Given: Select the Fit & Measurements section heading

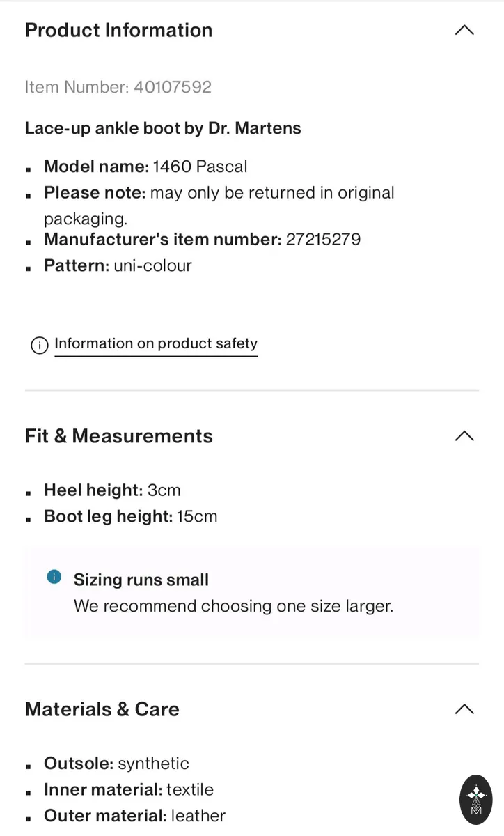Looking at the screenshot, I should (119, 436).
